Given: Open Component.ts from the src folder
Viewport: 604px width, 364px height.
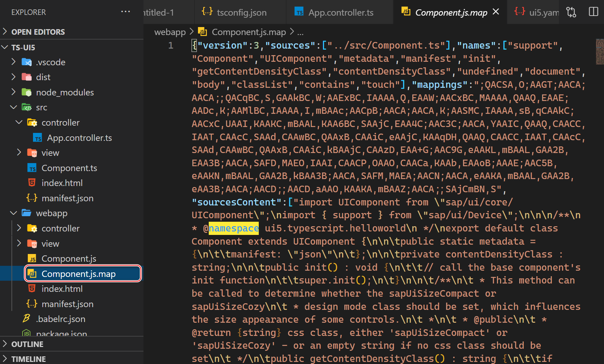Looking at the screenshot, I should click(x=72, y=168).
